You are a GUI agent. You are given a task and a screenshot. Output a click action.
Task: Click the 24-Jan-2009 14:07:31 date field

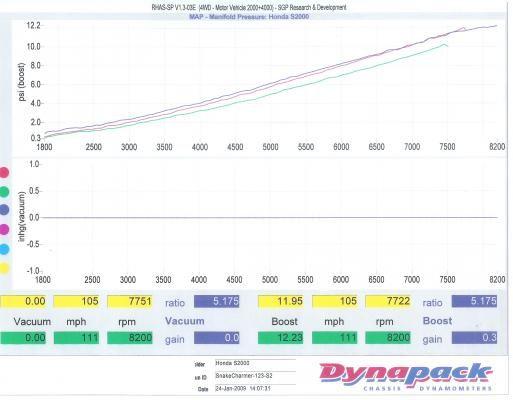click(255, 389)
